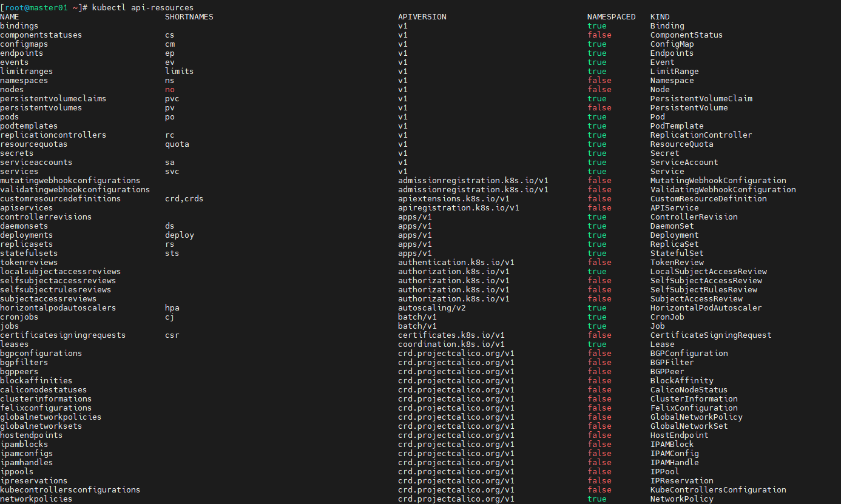
Task: Click the NAMESPACED column header
Action: pos(611,17)
